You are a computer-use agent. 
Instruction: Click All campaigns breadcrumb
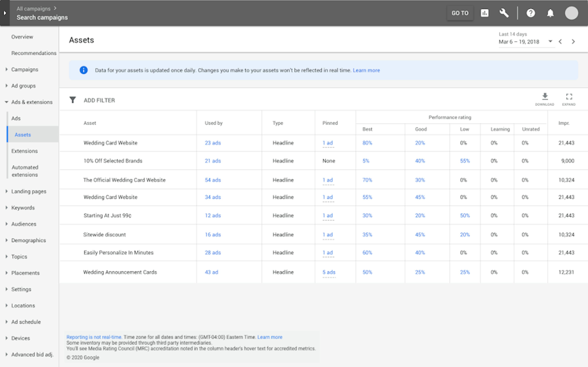coord(34,8)
